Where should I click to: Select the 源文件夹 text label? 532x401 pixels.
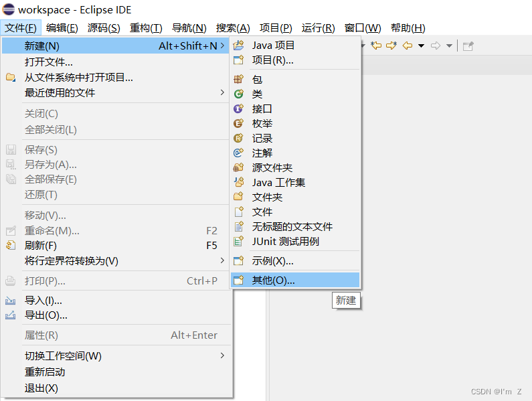click(x=272, y=167)
